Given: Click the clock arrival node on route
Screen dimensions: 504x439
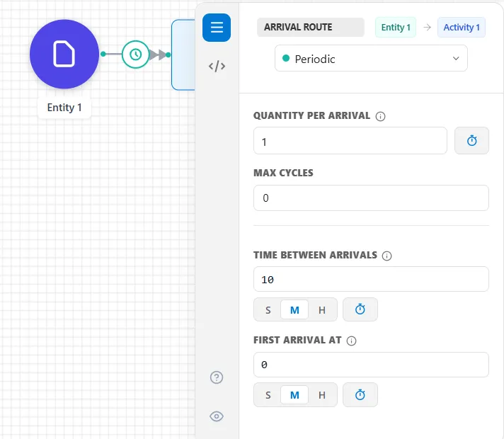Looking at the screenshot, I should click(136, 55).
